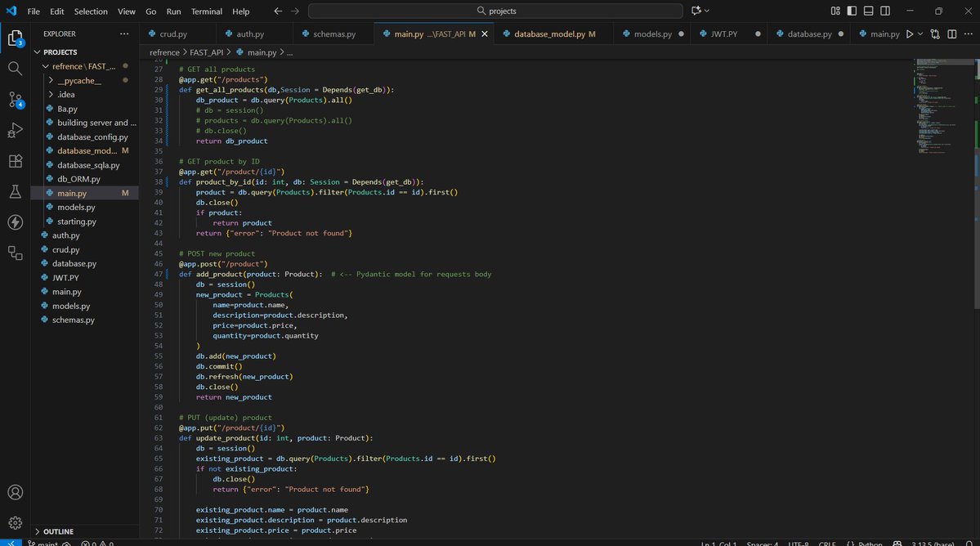The image size is (980, 546).
Task: Toggle the bottom panel visibility
Action: (x=867, y=11)
